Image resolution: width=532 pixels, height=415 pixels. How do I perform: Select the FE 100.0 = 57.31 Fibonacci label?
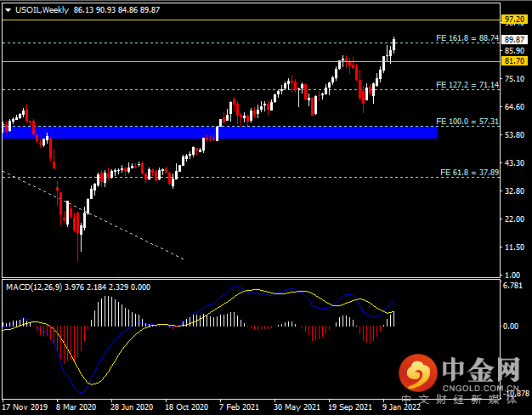(x=467, y=122)
